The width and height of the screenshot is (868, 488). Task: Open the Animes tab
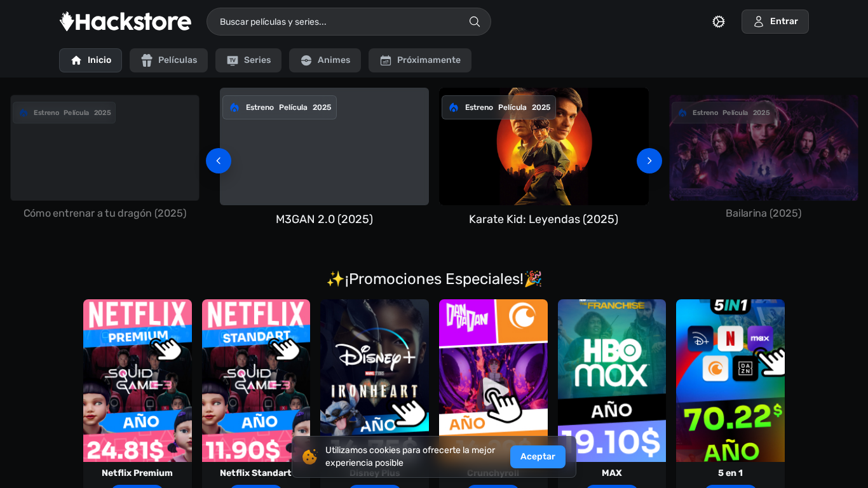point(325,60)
